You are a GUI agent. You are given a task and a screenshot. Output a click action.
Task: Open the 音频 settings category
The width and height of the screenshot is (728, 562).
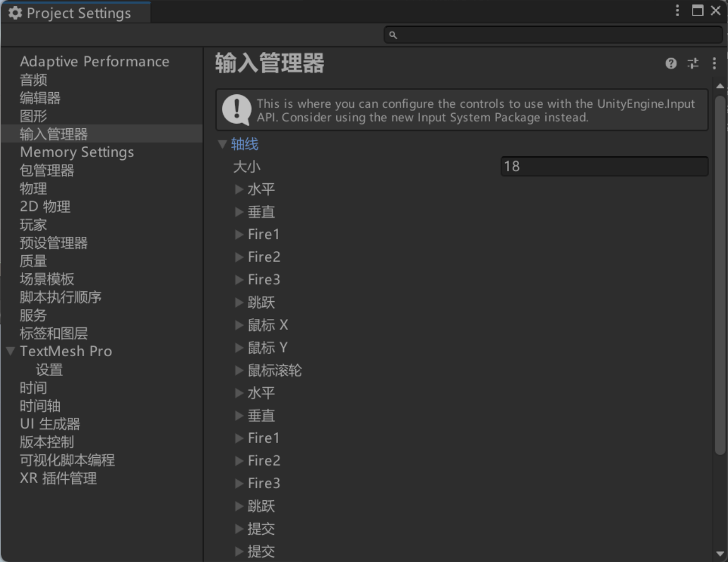click(34, 80)
